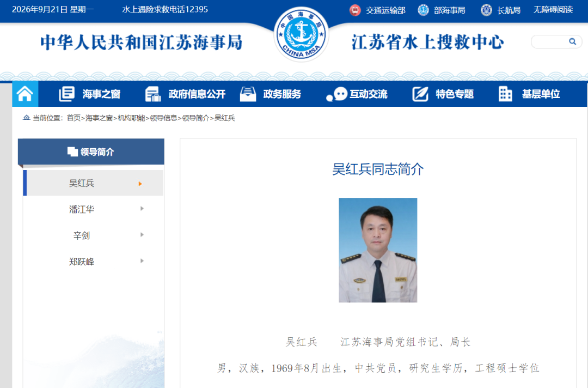Screen dimensions: 588x388
Task: Click 海事之窗 in the breadcrumb
Action: point(99,118)
